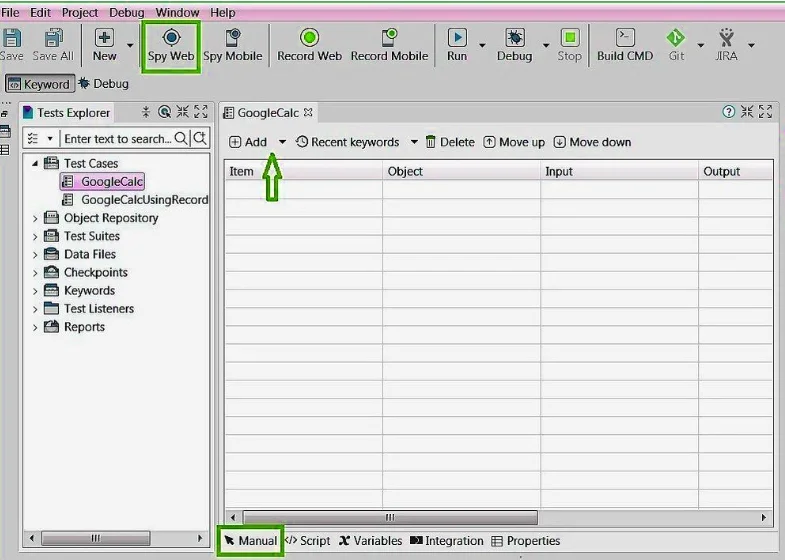Image resolution: width=785 pixels, height=560 pixels.
Task: Expand the Object Repository folder
Action: click(x=36, y=218)
